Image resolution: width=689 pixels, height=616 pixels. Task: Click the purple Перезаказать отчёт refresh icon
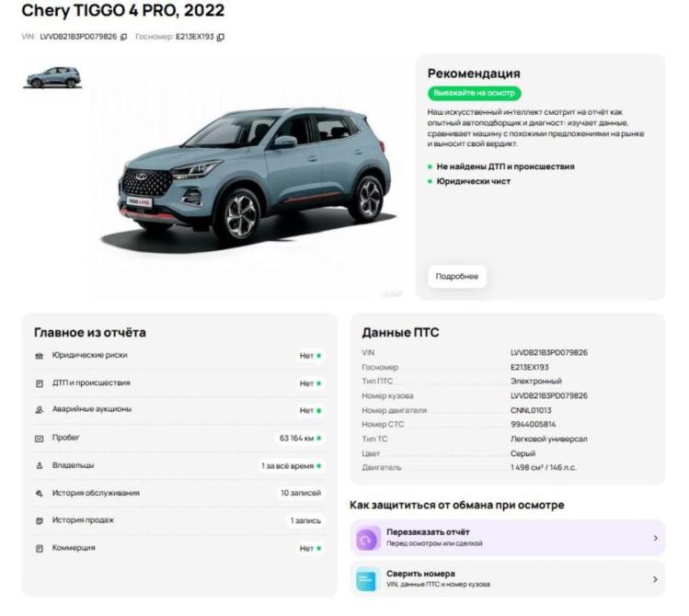(x=366, y=538)
